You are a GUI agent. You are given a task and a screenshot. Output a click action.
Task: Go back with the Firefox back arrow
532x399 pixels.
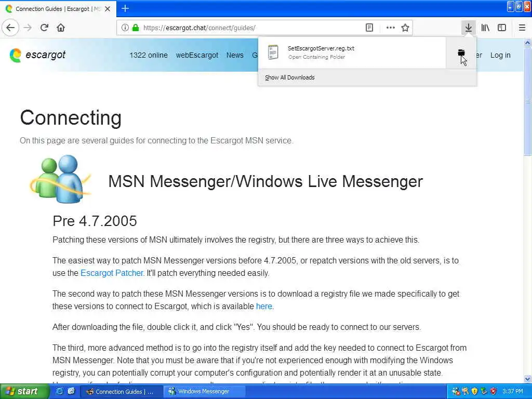point(10,28)
